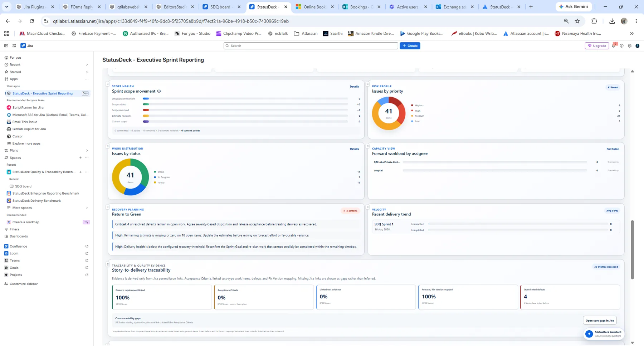
Task: Expand More spaces in the sidebar
Action: click(x=87, y=208)
